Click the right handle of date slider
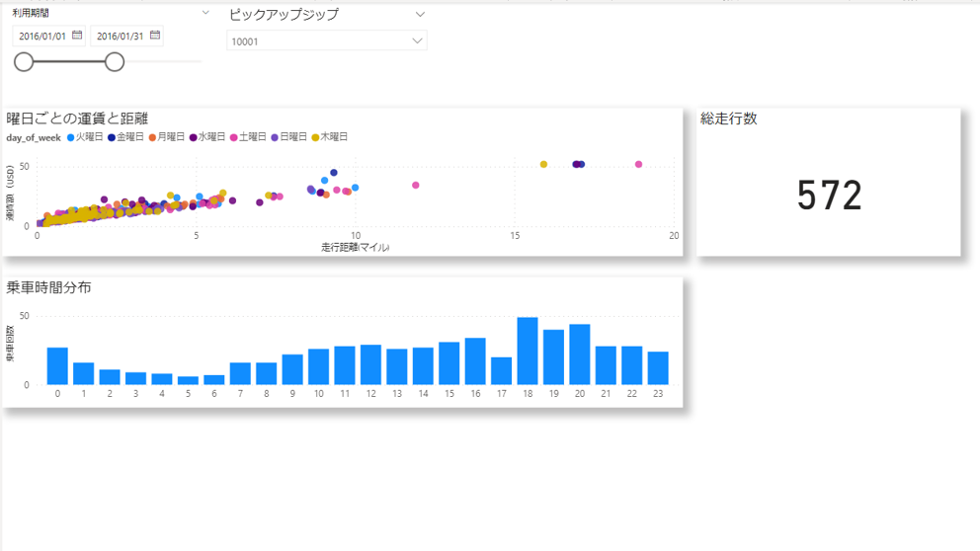 pos(115,62)
